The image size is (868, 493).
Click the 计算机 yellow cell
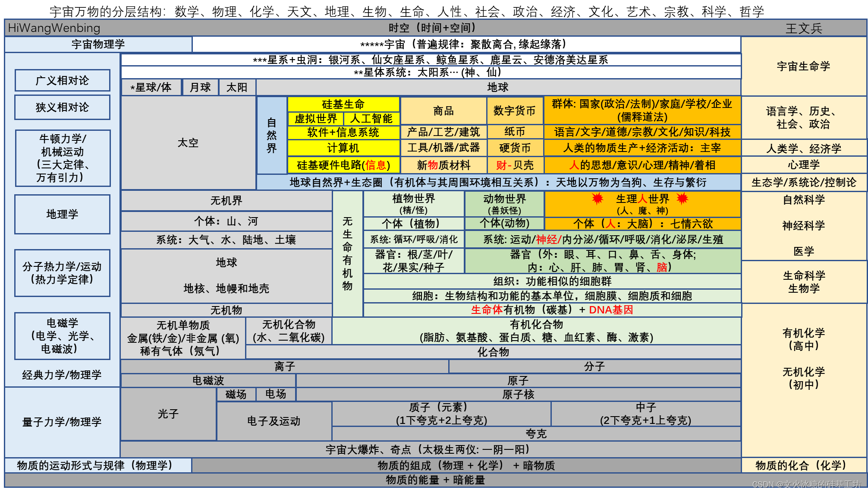click(343, 148)
